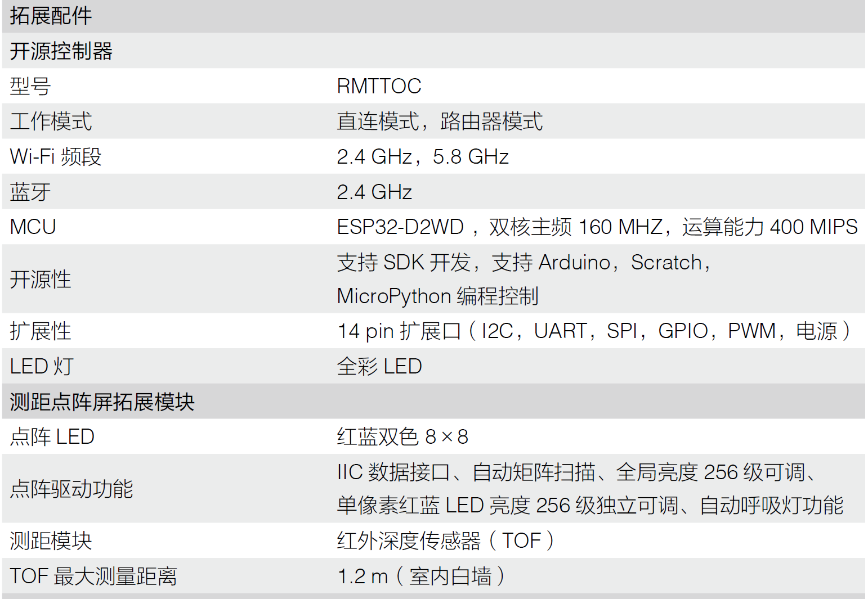Click the model value RMTTOC
Viewport: 868px width, 599px height.
(379, 86)
